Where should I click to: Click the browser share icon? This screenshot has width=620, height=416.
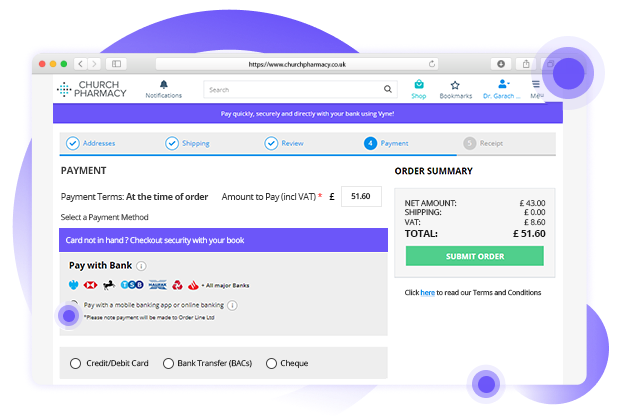(526, 64)
